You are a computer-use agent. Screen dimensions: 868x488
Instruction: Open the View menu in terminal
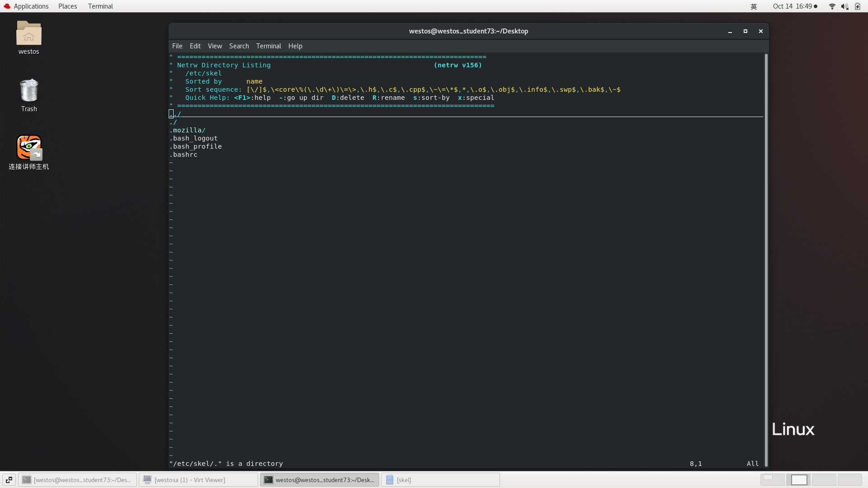(x=215, y=46)
